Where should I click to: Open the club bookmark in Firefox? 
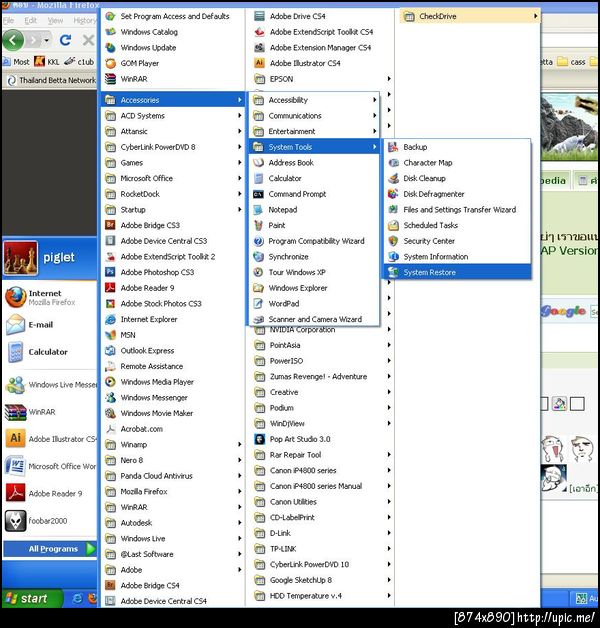coord(80,62)
